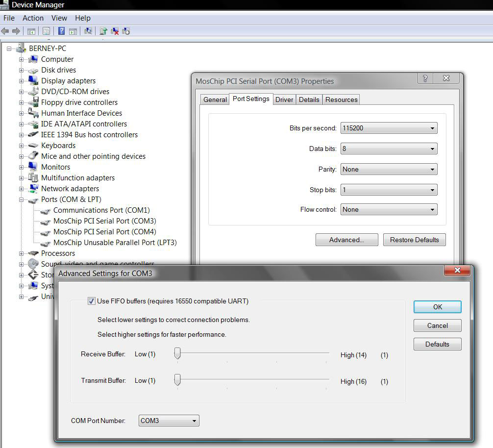The height and width of the screenshot is (448, 493).
Task: Open the Parity dropdown
Action: pos(389,169)
